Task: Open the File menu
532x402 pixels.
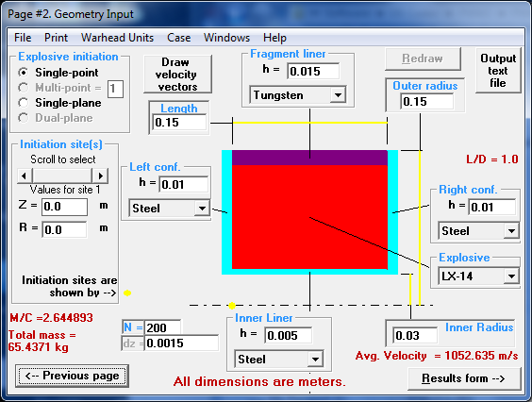Action: (23, 38)
